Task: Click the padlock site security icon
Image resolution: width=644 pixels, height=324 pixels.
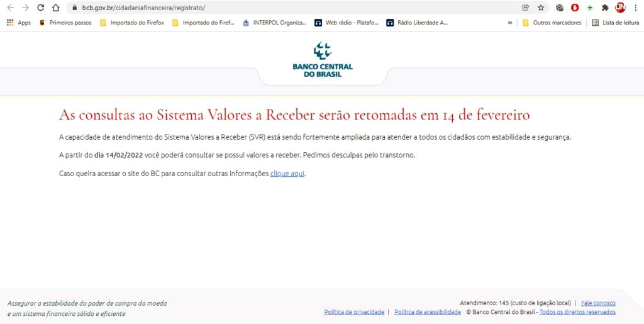Action: click(74, 8)
